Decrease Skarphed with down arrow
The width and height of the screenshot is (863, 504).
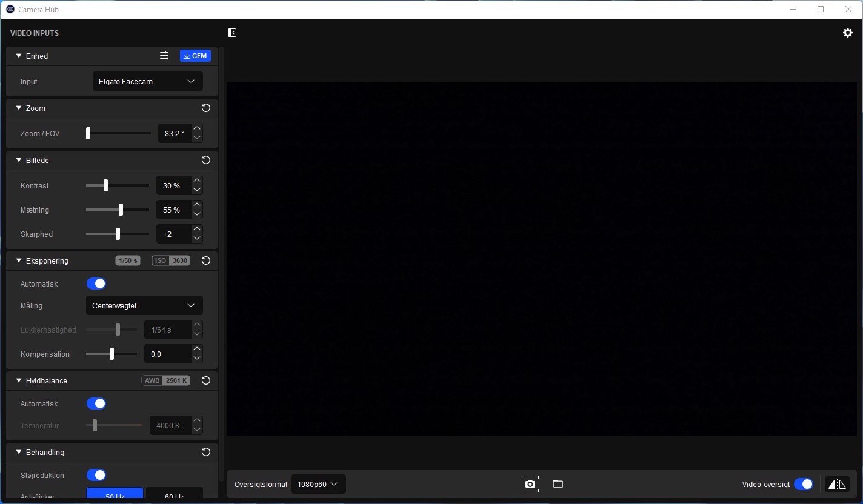click(197, 238)
